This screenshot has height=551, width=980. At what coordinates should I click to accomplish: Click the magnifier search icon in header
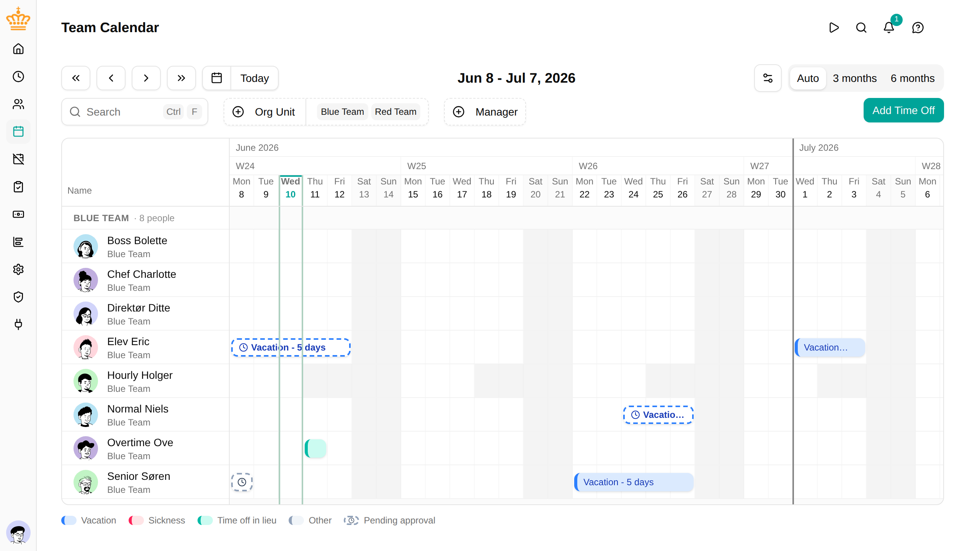861,28
